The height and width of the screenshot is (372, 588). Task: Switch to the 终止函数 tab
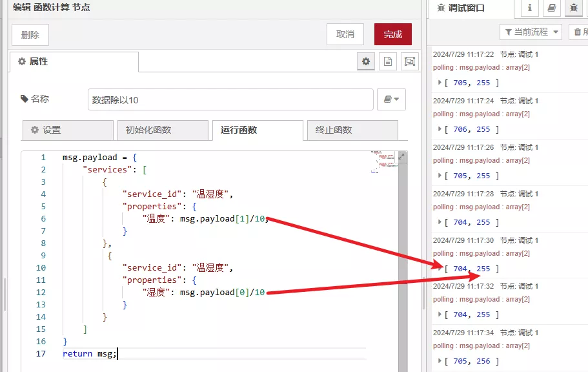pyautogui.click(x=352, y=130)
